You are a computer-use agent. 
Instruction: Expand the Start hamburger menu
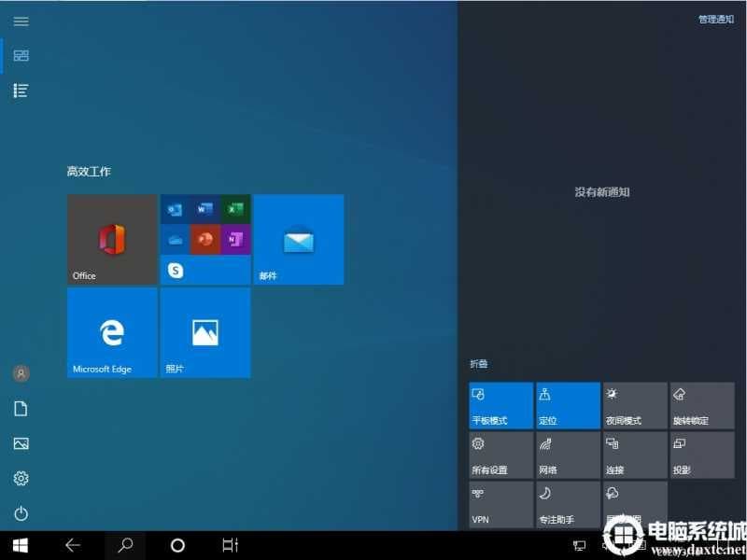21,21
